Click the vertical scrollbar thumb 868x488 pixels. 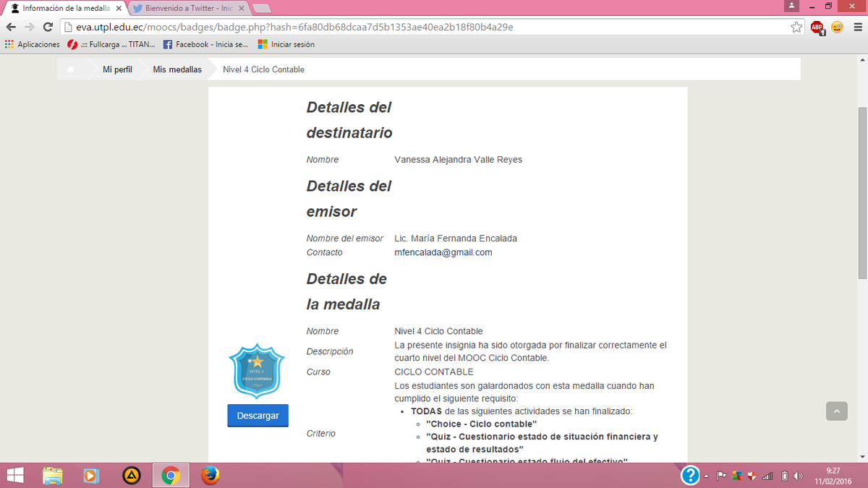point(861,193)
